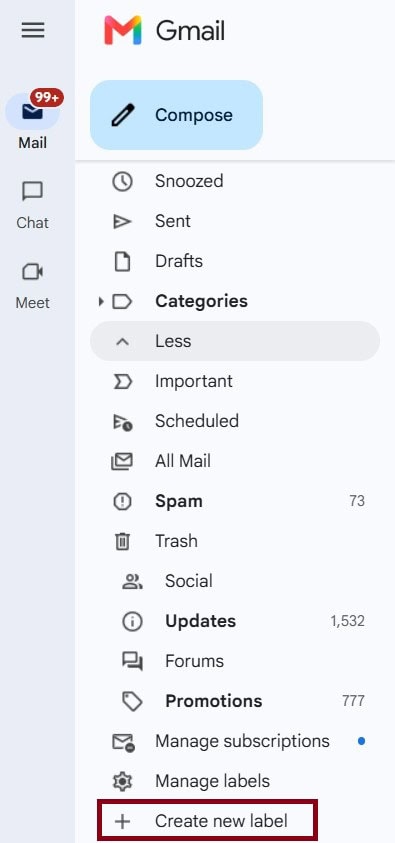Click the Trash bin icon
This screenshot has width=395, height=843.
122,541
